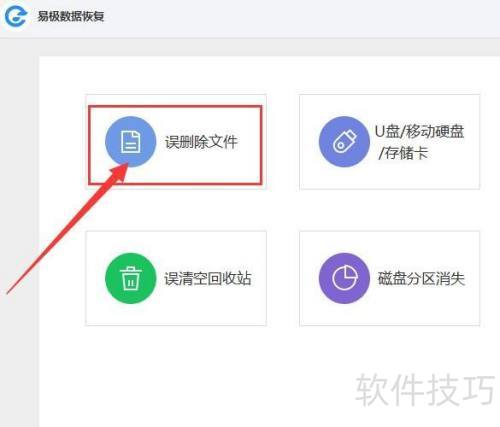
Task: Open the U盘/移动硬盘 recovery option text
Action: 419,131
